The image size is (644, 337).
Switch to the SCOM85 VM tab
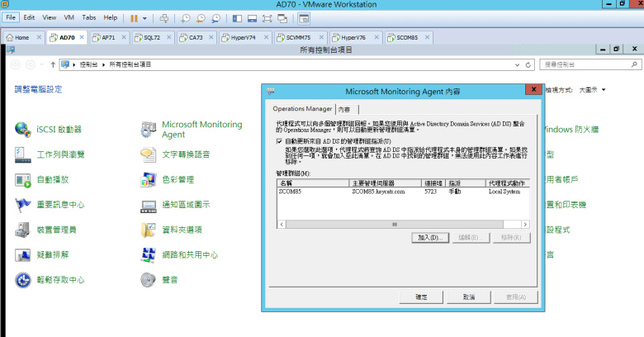[402, 37]
